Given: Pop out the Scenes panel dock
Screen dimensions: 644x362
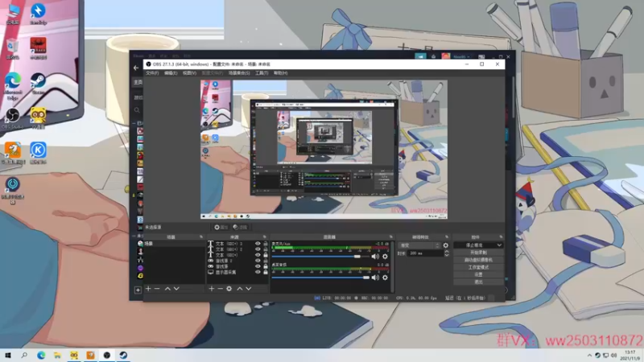Looking at the screenshot, I should coord(200,237).
